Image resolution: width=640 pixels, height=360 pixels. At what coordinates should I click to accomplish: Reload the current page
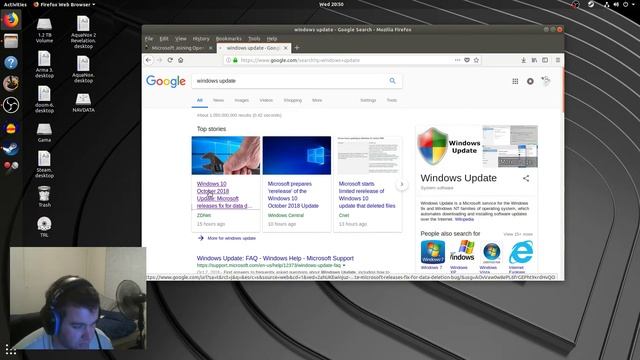click(x=170, y=60)
